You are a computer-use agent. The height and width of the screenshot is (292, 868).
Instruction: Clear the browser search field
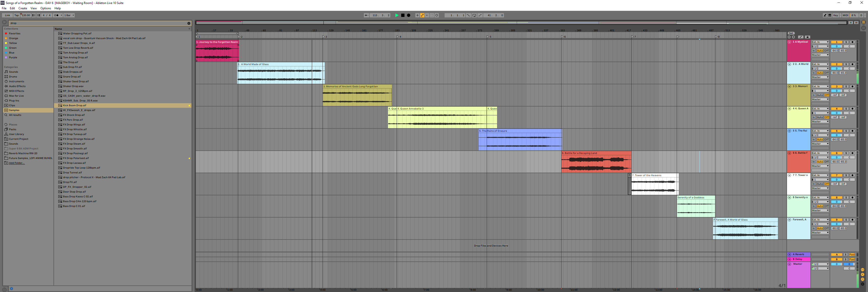tap(189, 23)
